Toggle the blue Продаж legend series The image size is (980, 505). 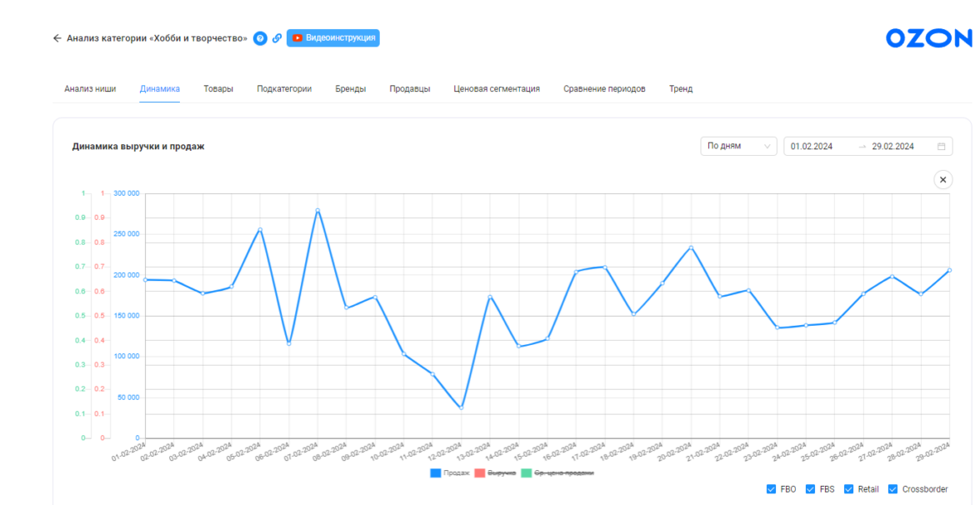click(x=450, y=473)
